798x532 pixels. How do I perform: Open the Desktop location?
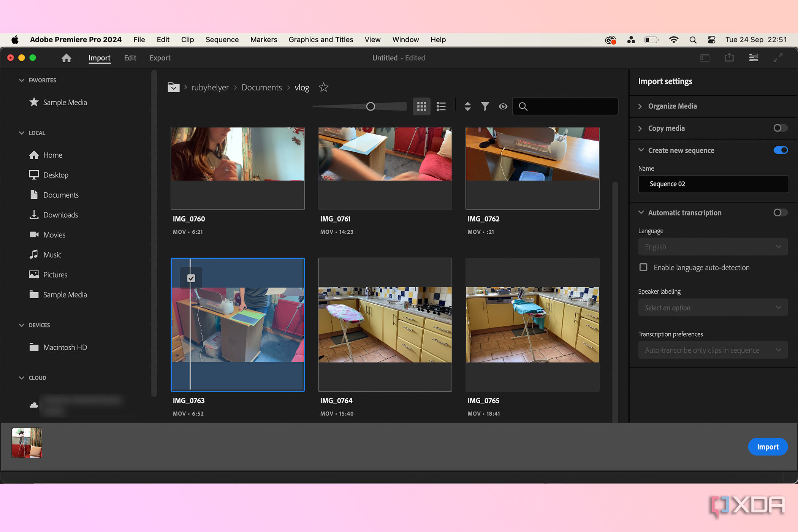[x=49, y=175]
